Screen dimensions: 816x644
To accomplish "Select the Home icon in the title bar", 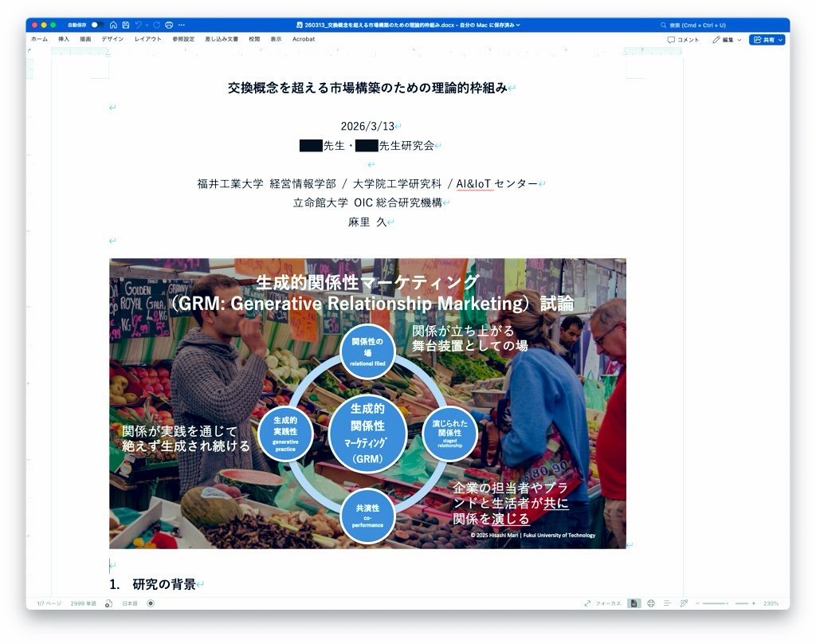I will [x=114, y=26].
